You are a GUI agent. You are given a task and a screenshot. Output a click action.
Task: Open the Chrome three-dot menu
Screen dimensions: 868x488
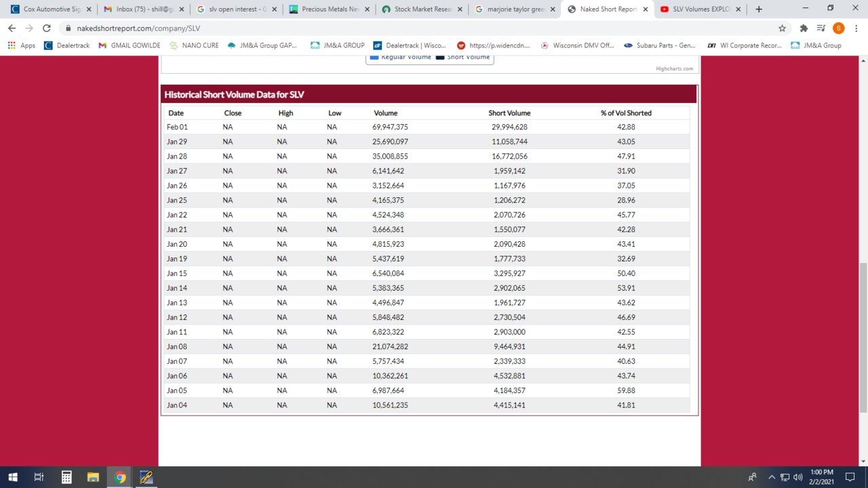pos(856,28)
